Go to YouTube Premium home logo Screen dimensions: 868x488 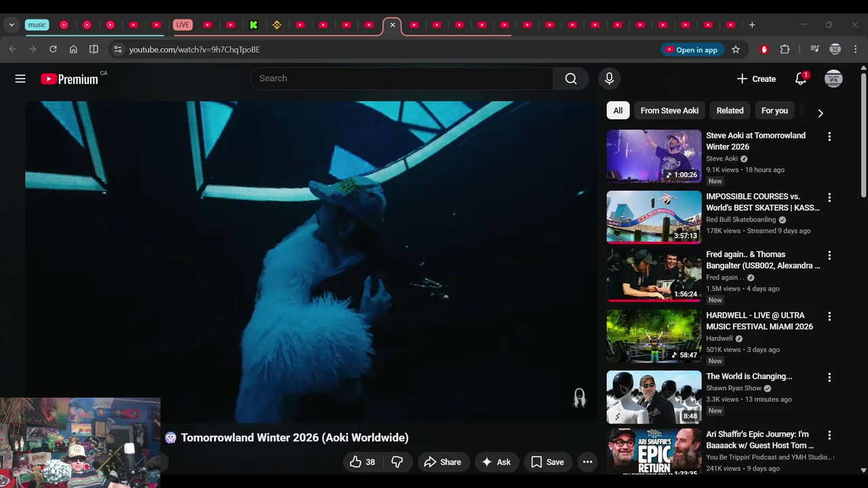(x=69, y=79)
